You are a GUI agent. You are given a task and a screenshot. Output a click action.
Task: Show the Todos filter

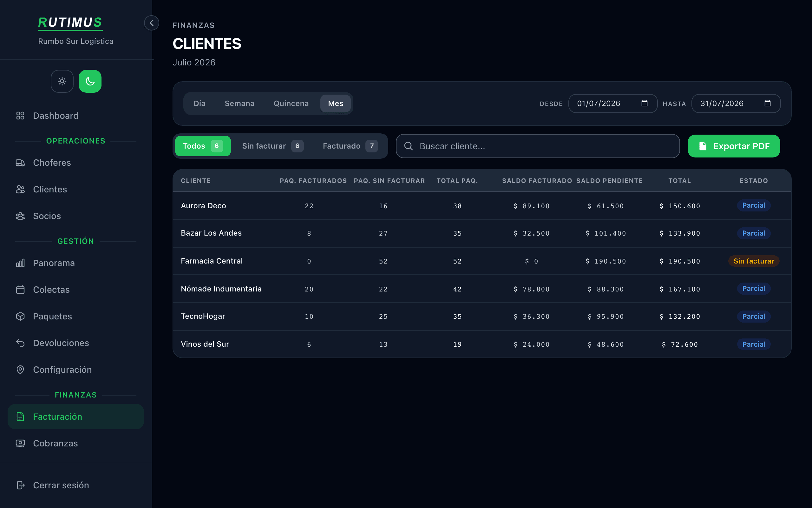[203, 146]
